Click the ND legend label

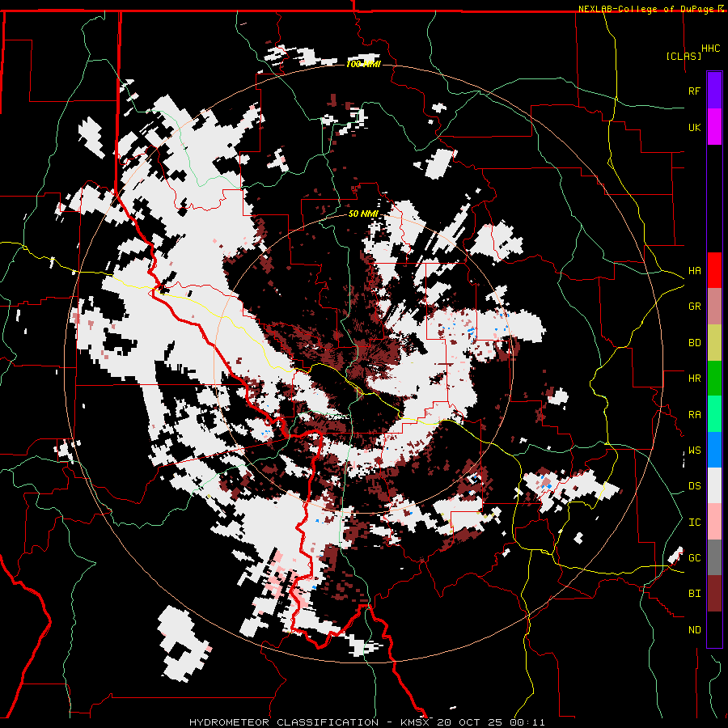[x=694, y=630]
